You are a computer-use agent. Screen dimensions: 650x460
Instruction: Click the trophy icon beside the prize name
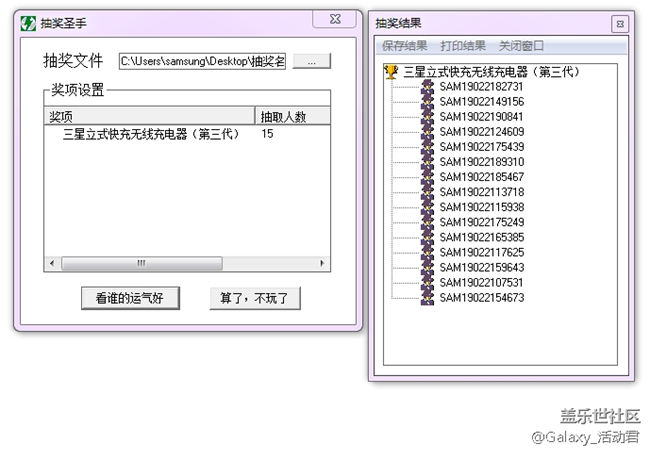(x=391, y=72)
